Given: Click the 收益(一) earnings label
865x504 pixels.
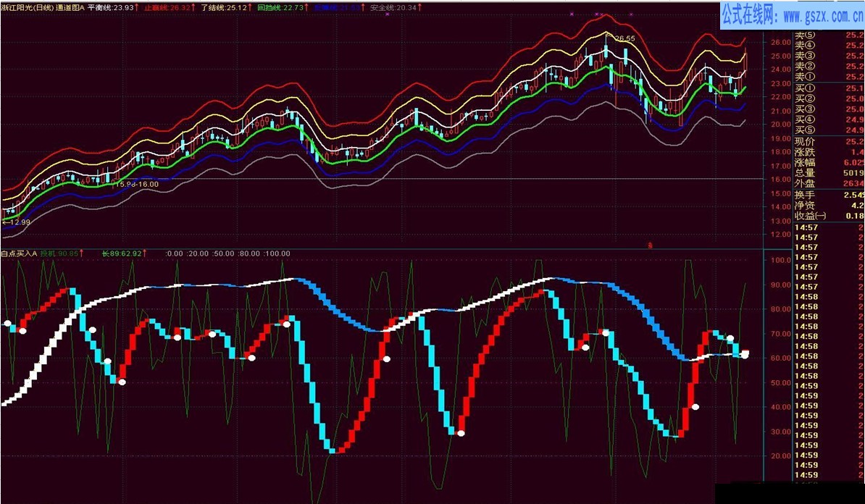Looking at the screenshot, I should click(811, 217).
